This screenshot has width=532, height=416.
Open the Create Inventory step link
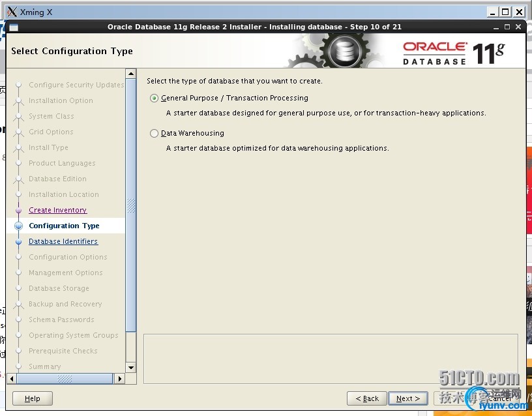pyautogui.click(x=57, y=210)
